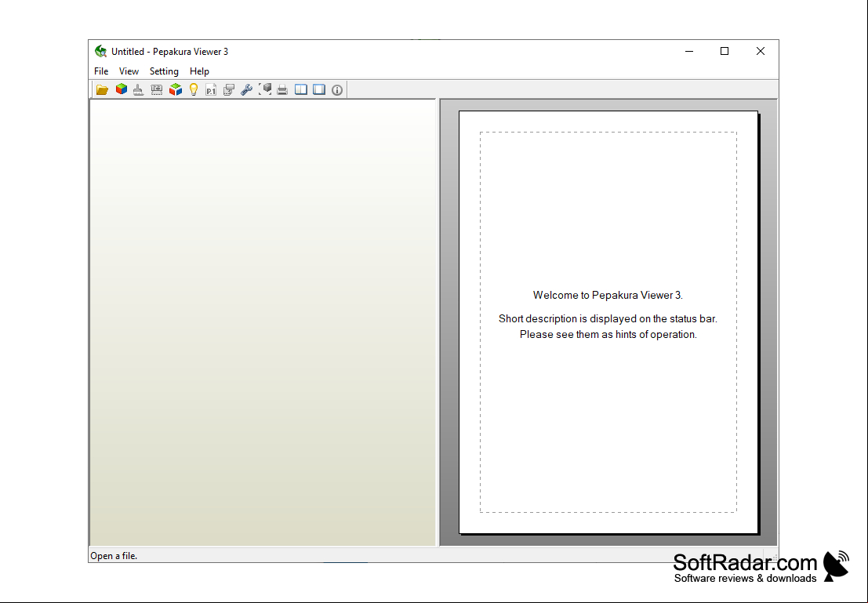
Task: Click the colored cube 3D model icon
Action: click(122, 89)
